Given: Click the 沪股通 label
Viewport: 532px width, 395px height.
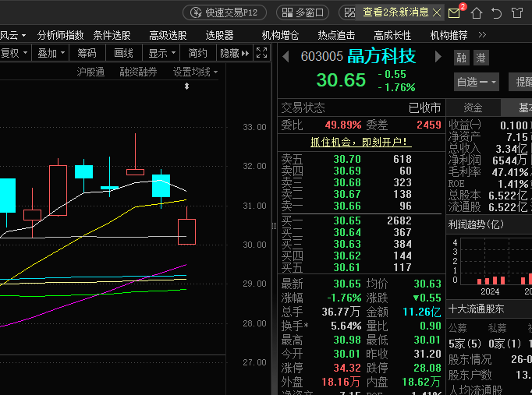Looking at the screenshot, I should coord(90,72).
